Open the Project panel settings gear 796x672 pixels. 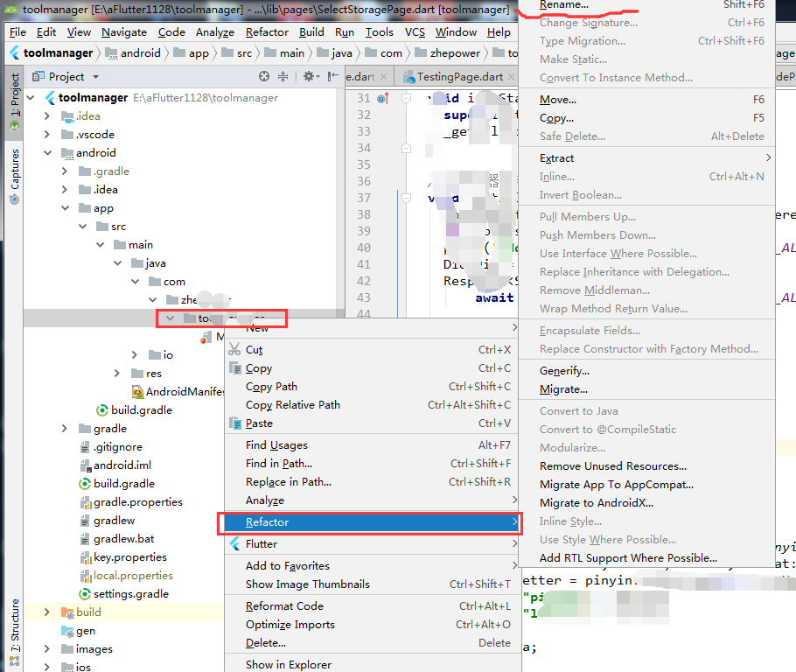click(311, 77)
